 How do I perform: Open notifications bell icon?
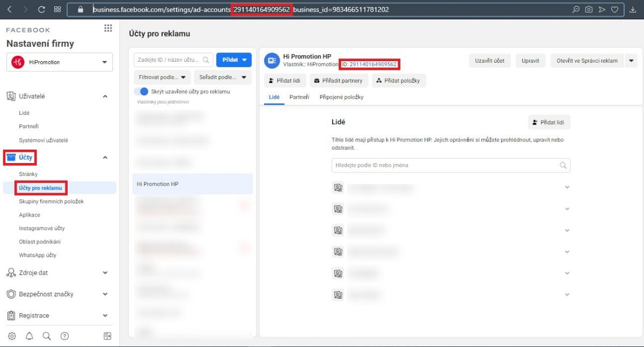pyautogui.click(x=29, y=336)
